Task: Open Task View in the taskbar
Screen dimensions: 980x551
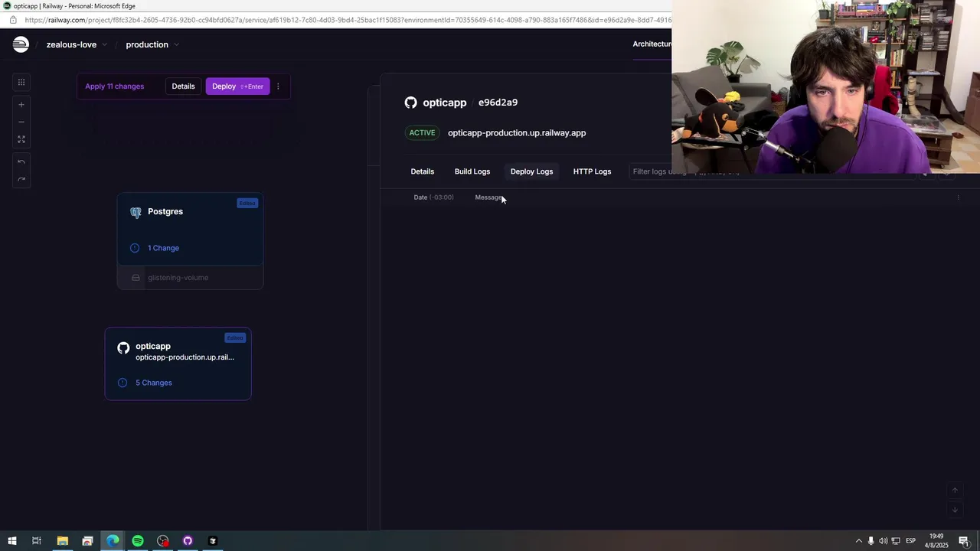Action: [x=36, y=541]
